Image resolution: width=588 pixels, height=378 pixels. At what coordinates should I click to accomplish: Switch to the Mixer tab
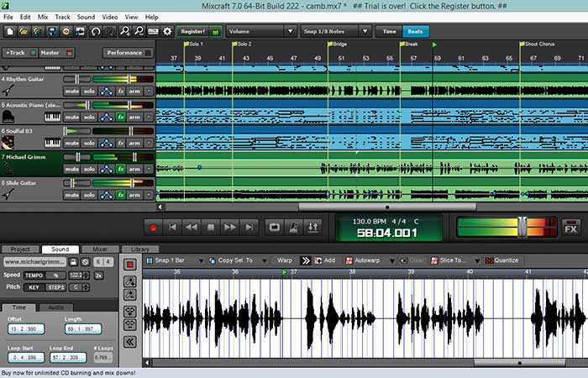coord(100,249)
